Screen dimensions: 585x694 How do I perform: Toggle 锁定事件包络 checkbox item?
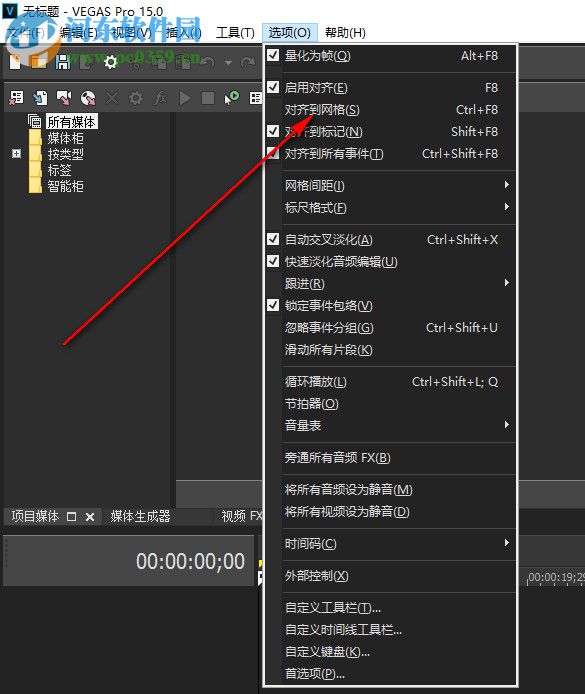tap(391, 305)
